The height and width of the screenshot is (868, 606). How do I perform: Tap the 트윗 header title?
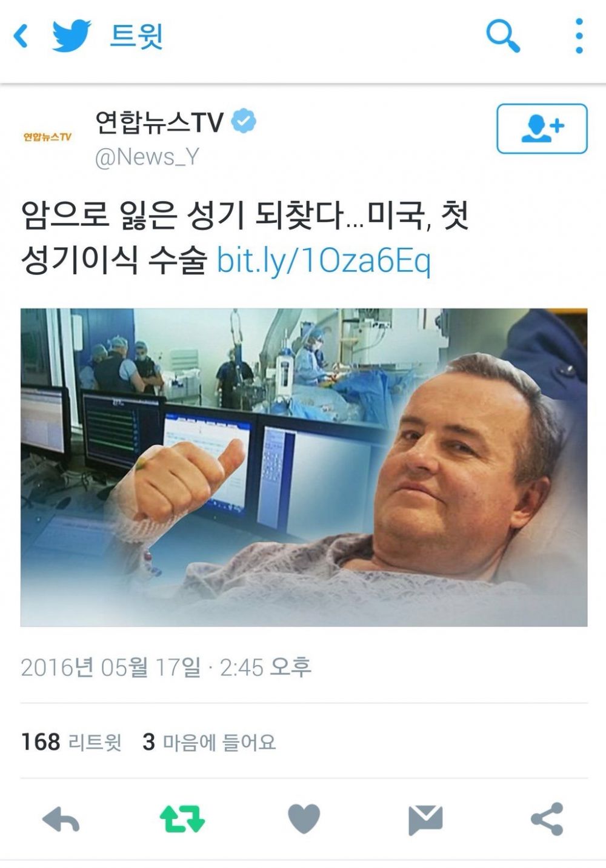tap(136, 36)
